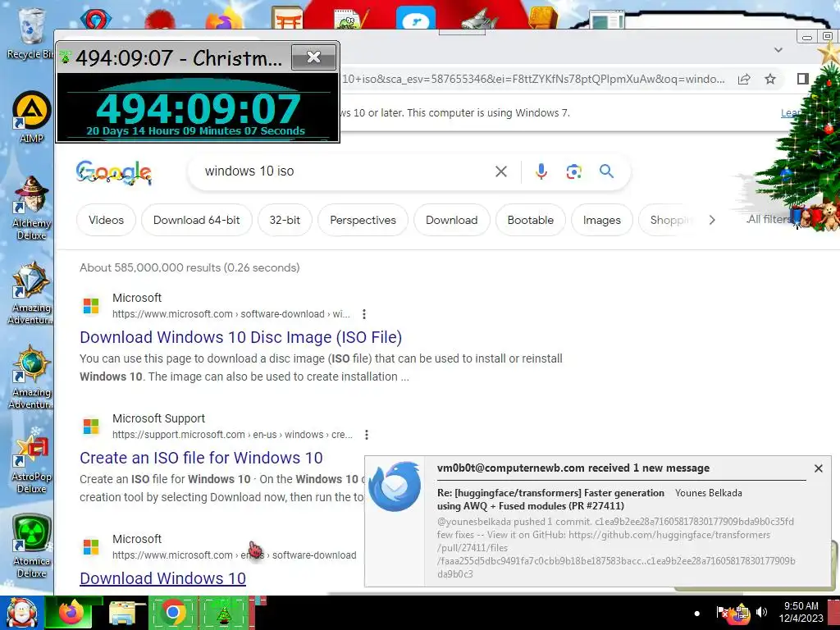Select the Perspectives filter chip

coord(363,220)
